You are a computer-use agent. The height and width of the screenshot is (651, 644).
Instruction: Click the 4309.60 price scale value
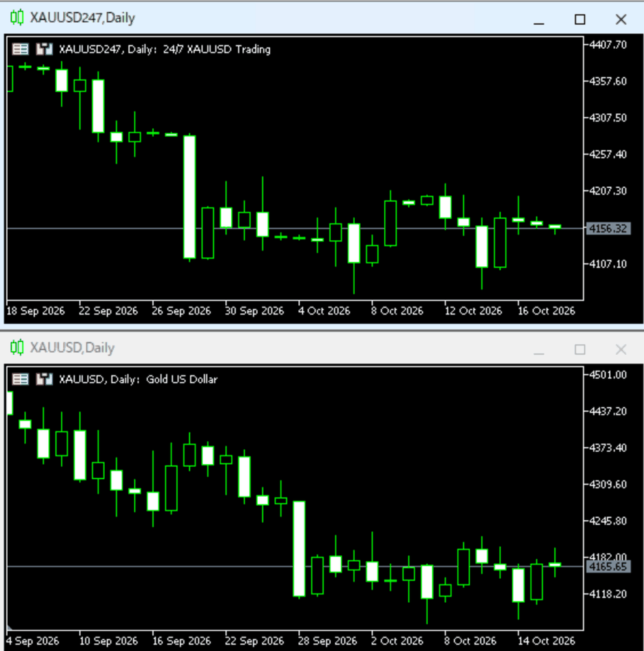tap(608, 484)
